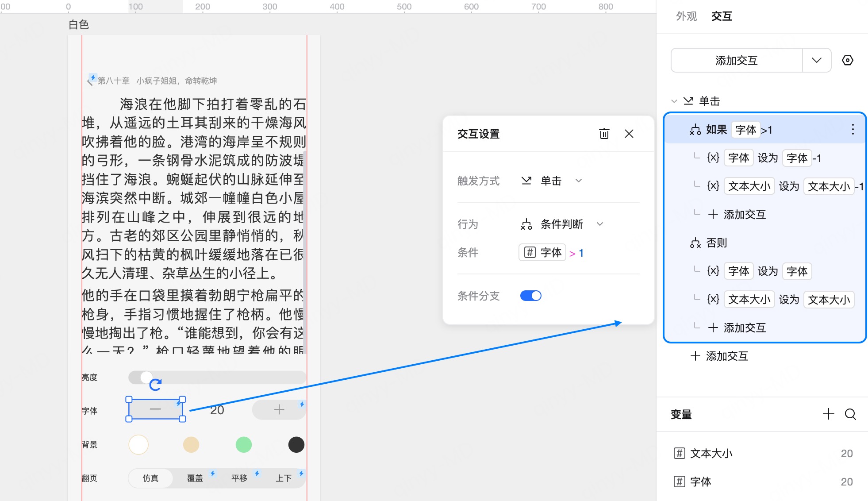This screenshot has height=501, width=868.
Task: Search variables with magnifier icon
Action: pos(850,414)
